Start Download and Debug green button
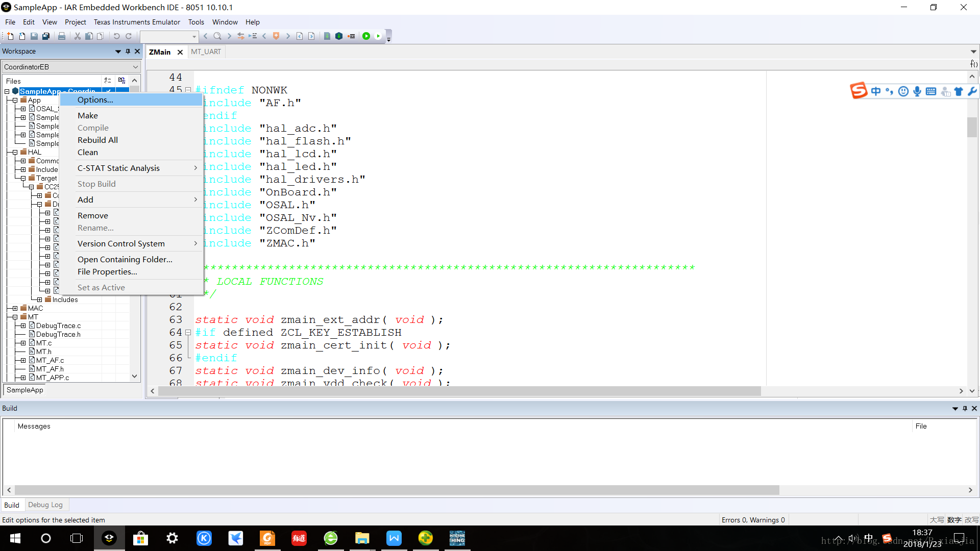This screenshot has width=980, height=551. tap(366, 36)
